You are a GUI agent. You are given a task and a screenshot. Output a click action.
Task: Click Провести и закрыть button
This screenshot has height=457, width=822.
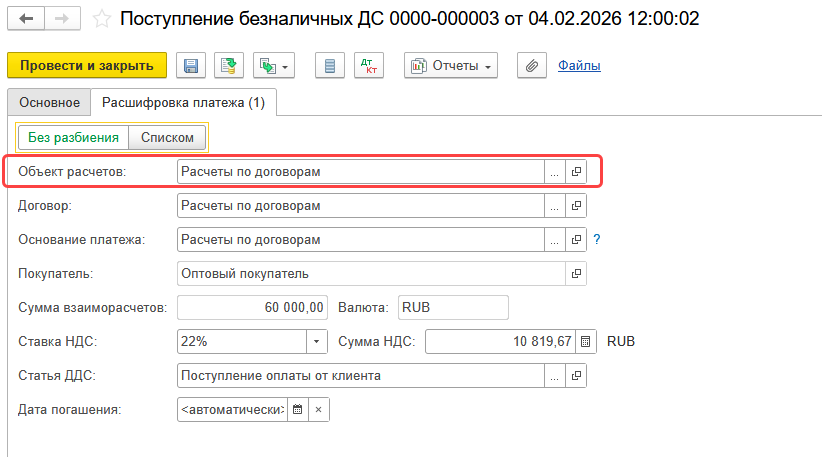pos(87,66)
